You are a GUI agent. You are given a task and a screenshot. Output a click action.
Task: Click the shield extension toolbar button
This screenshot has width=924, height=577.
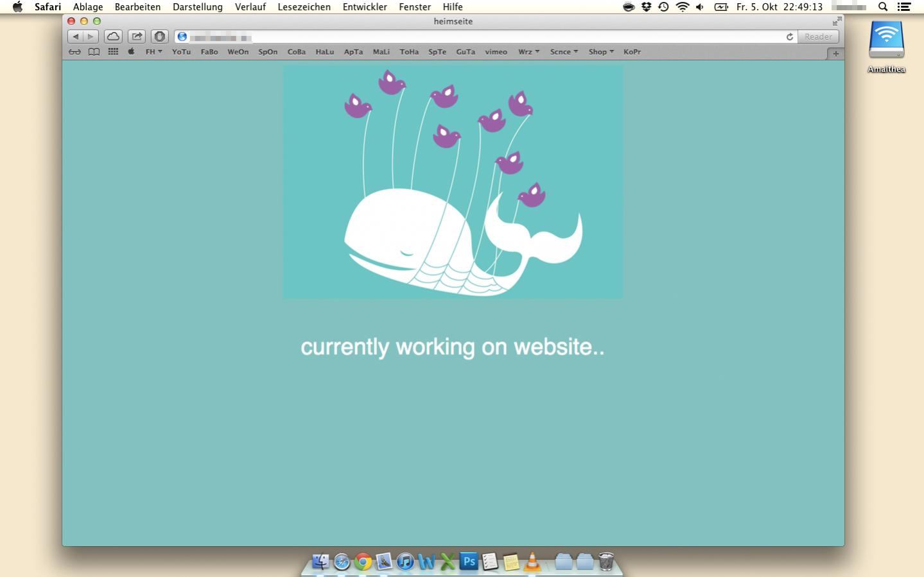point(160,37)
